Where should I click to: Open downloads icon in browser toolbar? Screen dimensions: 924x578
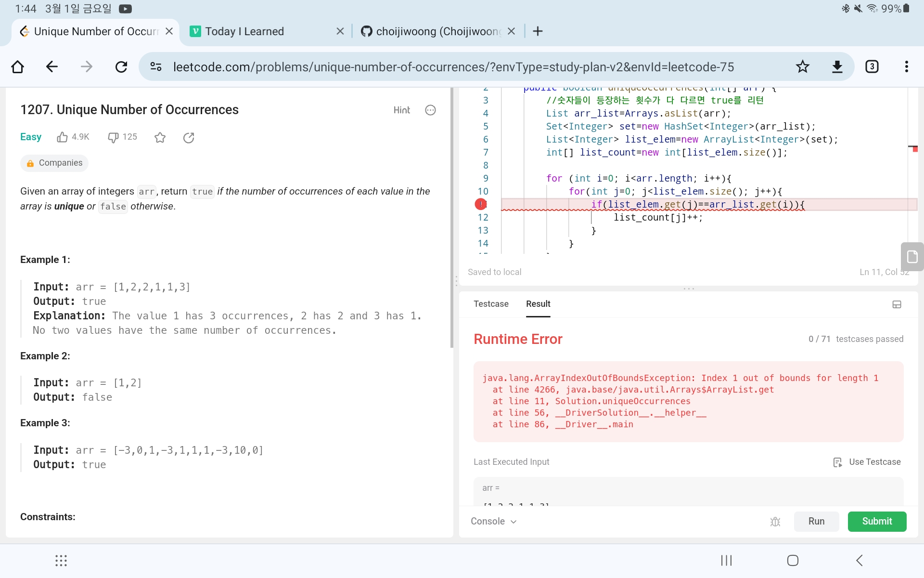[837, 66]
